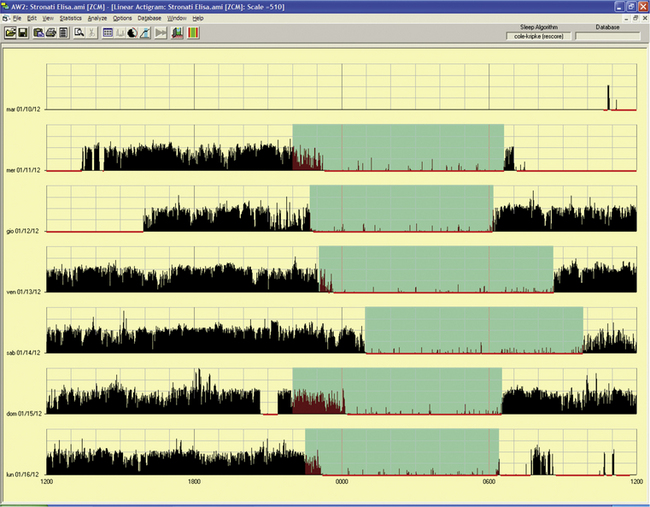Screen dimensions: 650x507
Task: Restore the inner actigram document window
Action: click(x=636, y=18)
